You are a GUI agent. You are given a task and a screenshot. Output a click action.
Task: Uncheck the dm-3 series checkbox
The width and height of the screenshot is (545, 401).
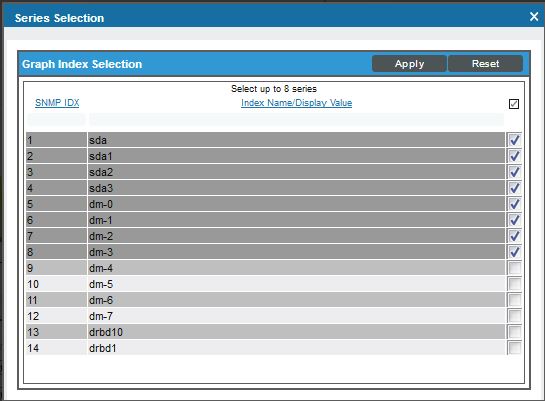point(514,252)
